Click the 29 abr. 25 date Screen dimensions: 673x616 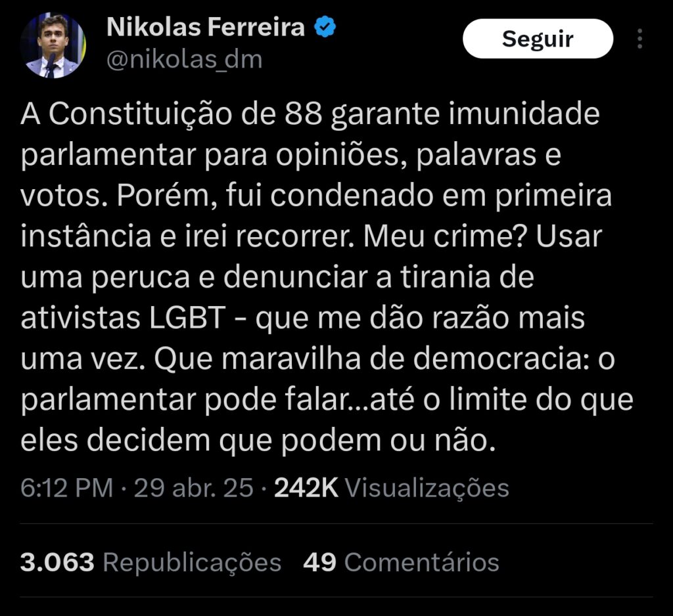pyautogui.click(x=193, y=488)
